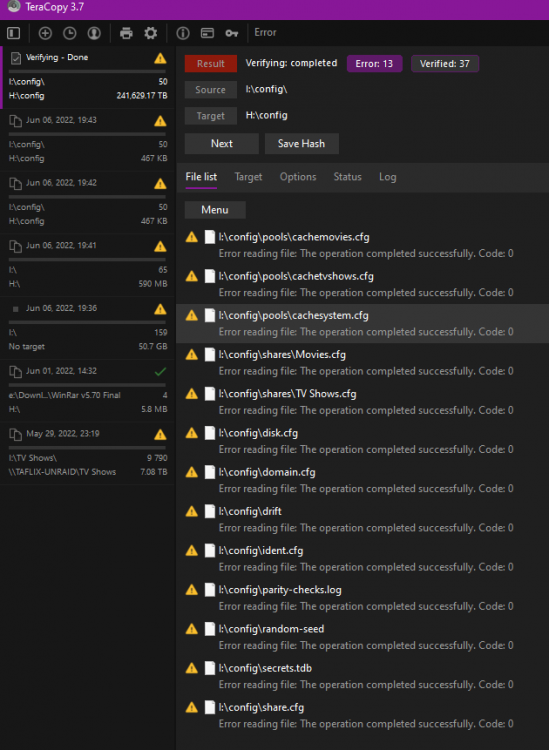549x750 pixels.
Task: Open the Log tab
Action: (x=387, y=177)
